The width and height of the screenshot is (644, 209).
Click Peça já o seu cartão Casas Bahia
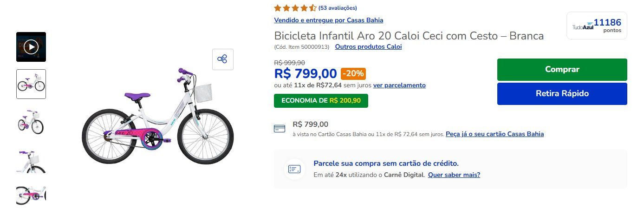coord(494,134)
